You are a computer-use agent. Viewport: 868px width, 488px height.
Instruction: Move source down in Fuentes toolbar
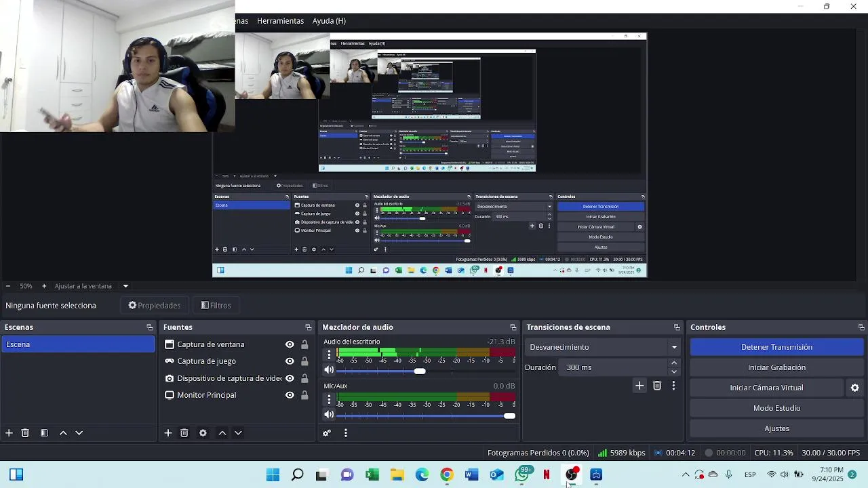238,433
